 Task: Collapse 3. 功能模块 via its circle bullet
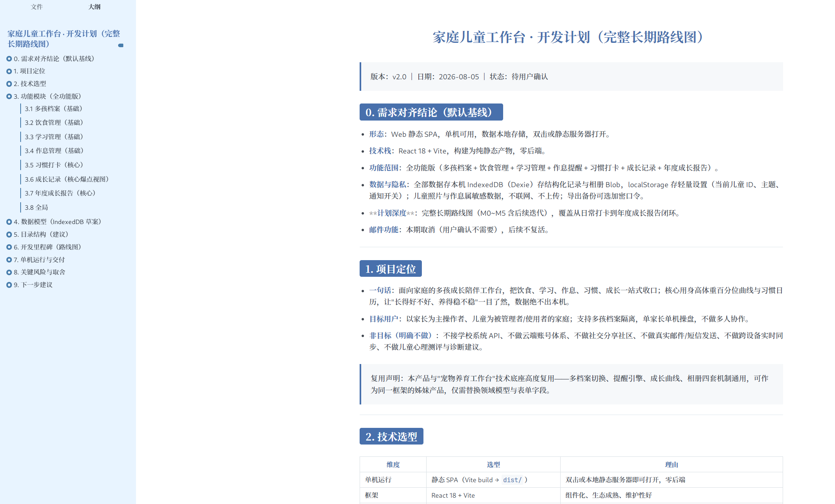pyautogui.click(x=9, y=96)
